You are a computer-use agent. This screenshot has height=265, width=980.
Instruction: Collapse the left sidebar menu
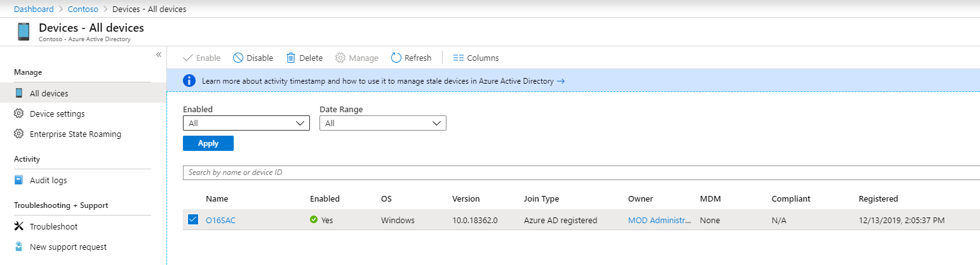[159, 55]
